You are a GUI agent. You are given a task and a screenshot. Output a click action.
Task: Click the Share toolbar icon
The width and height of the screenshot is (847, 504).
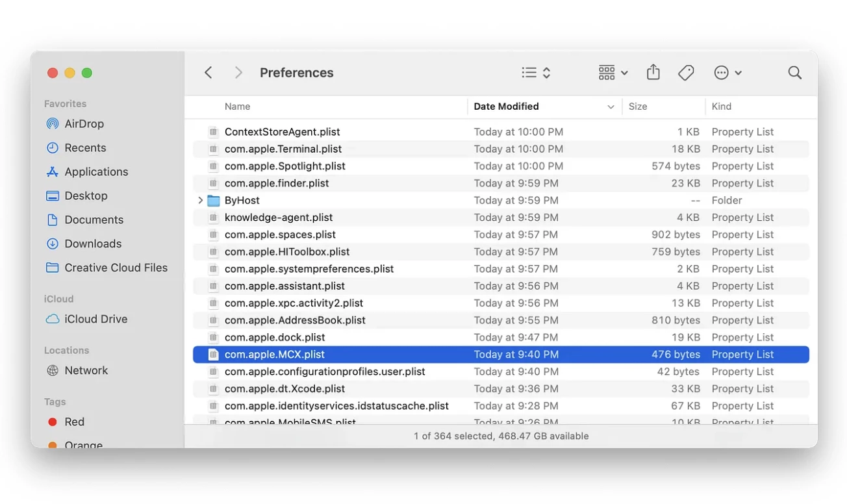pyautogui.click(x=653, y=72)
